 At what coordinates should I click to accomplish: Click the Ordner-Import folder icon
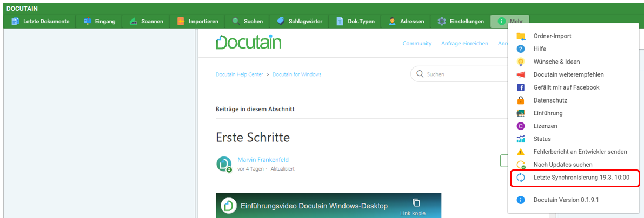(x=521, y=36)
